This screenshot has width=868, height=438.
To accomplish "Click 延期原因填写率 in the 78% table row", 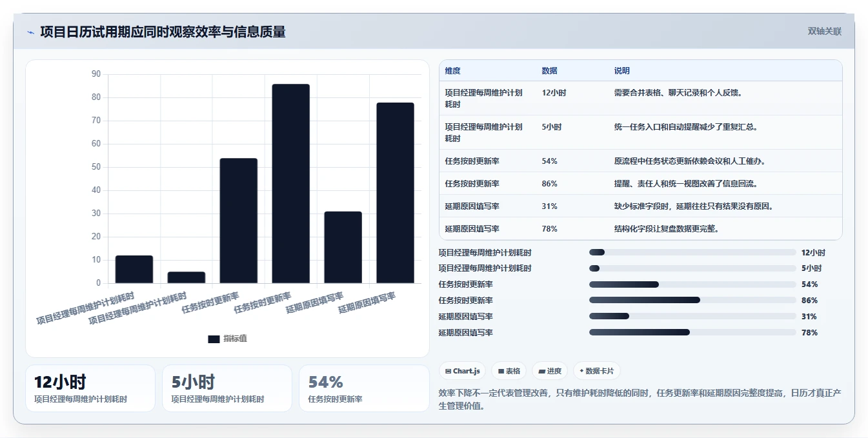I will coord(472,228).
